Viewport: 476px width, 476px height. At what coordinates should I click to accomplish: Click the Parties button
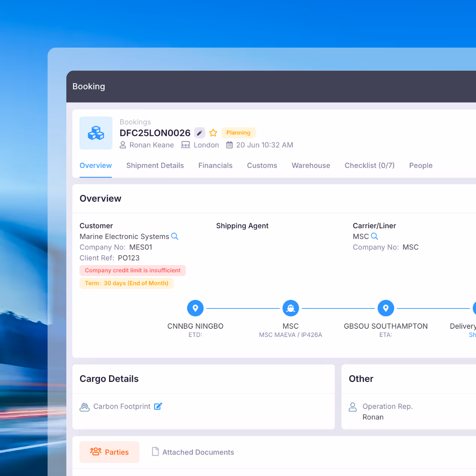point(109,452)
